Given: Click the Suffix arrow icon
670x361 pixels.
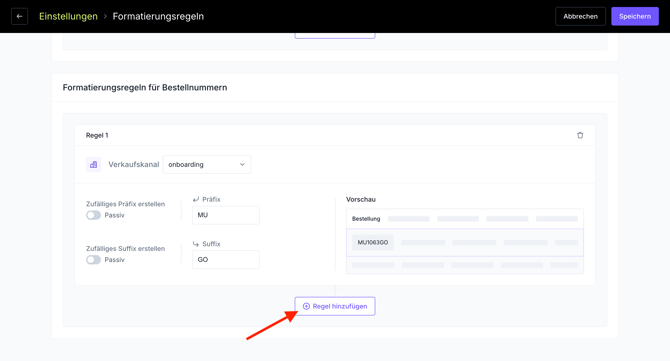Looking at the screenshot, I should point(196,244).
